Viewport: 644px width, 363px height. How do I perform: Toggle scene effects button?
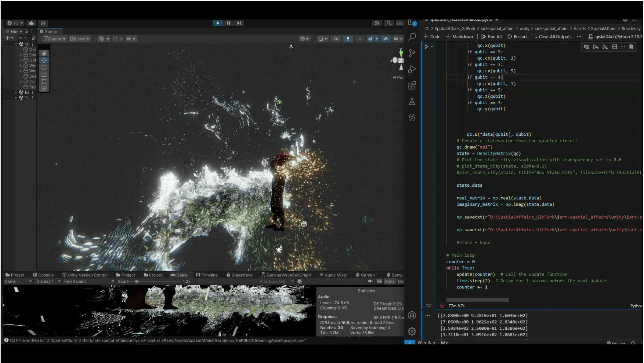[x=371, y=39]
